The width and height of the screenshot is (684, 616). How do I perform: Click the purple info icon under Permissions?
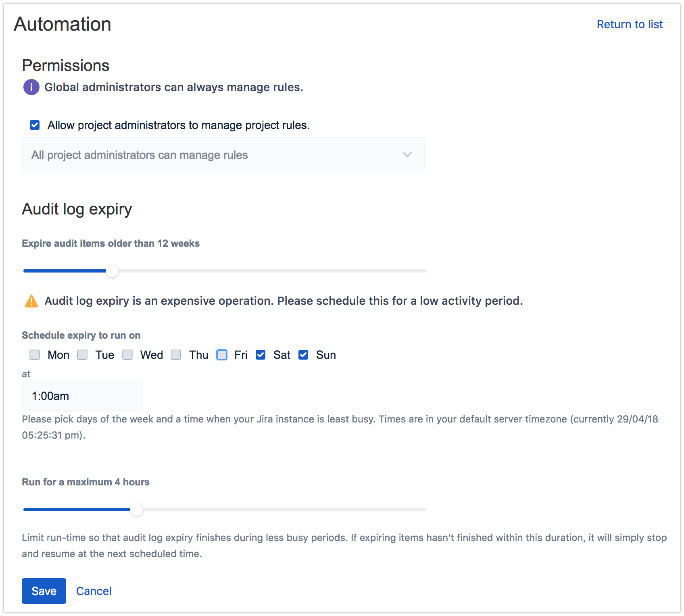coord(31,87)
